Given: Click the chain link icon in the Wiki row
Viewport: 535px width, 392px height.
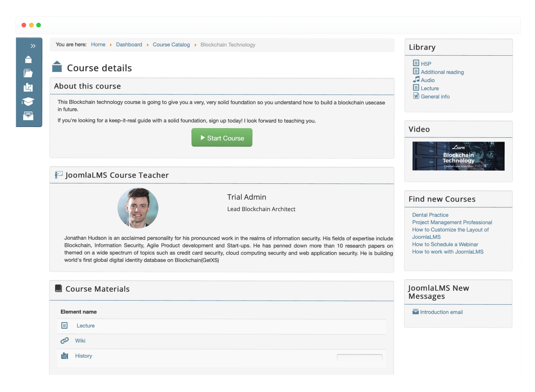Looking at the screenshot, I should click(x=65, y=341).
